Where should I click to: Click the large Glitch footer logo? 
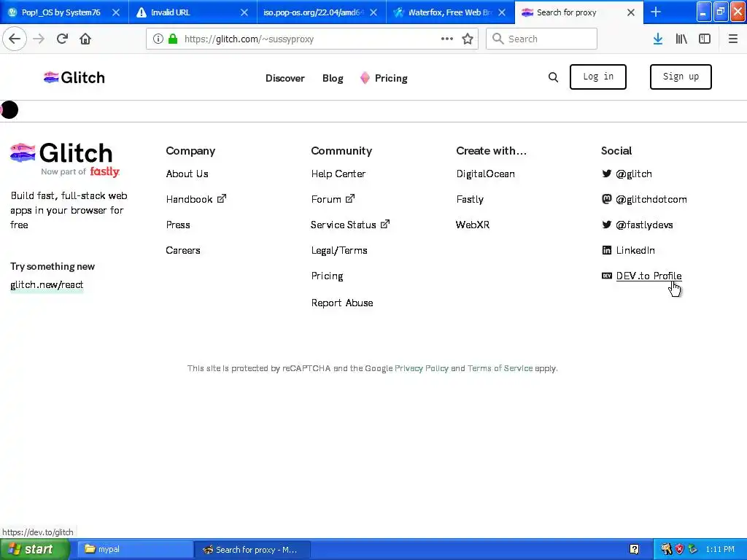click(x=65, y=160)
